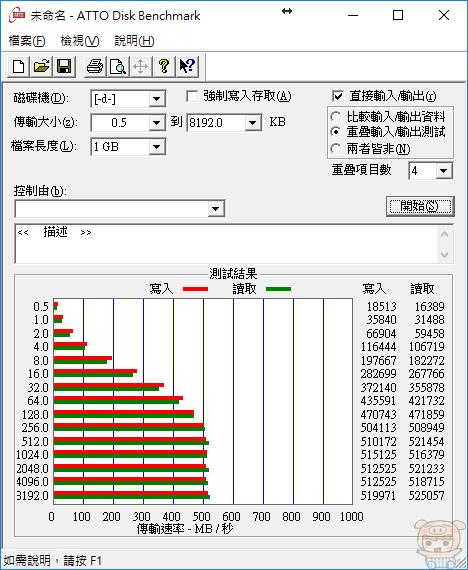Open the transfer size 0.5 dropdown
Viewport: 468px width, 570px height.
coord(157,123)
